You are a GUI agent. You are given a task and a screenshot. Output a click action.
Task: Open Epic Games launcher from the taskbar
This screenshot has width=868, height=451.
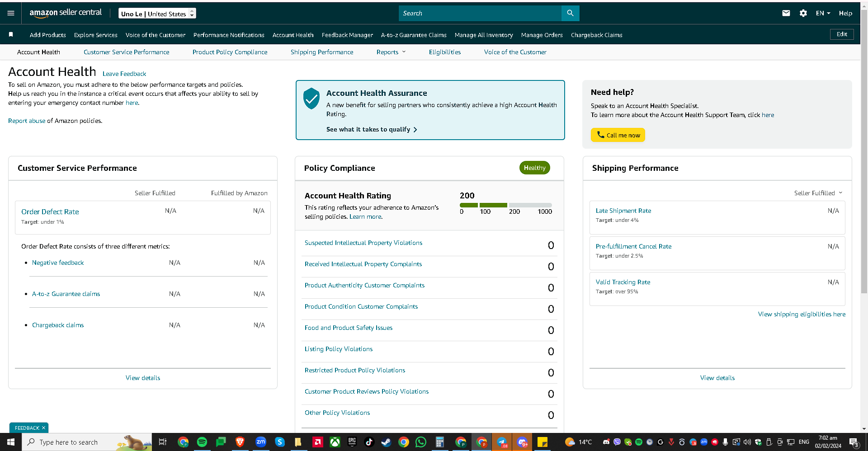point(352,442)
